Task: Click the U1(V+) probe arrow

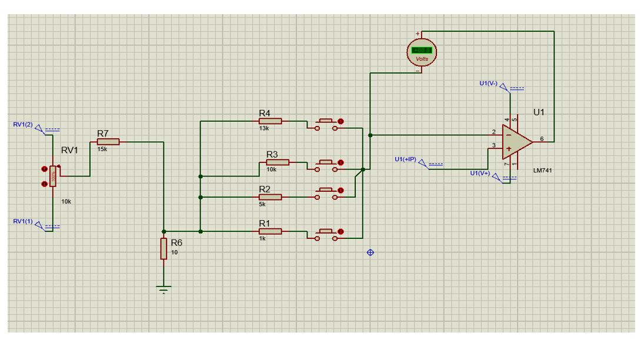Action: (497, 178)
